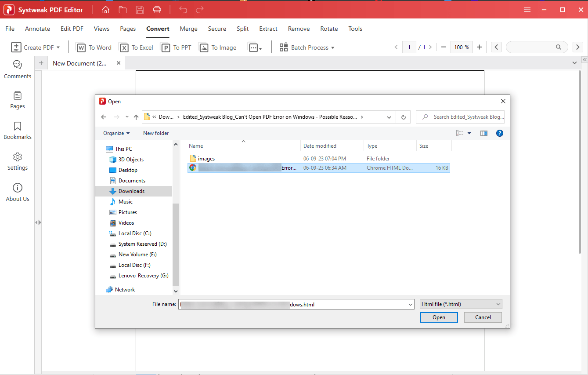
Task: Click previous search result button
Action: coord(496,47)
